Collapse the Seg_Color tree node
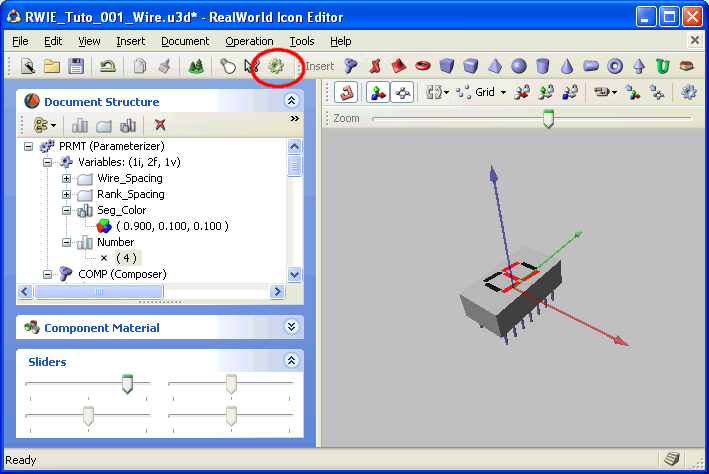 tap(66, 210)
